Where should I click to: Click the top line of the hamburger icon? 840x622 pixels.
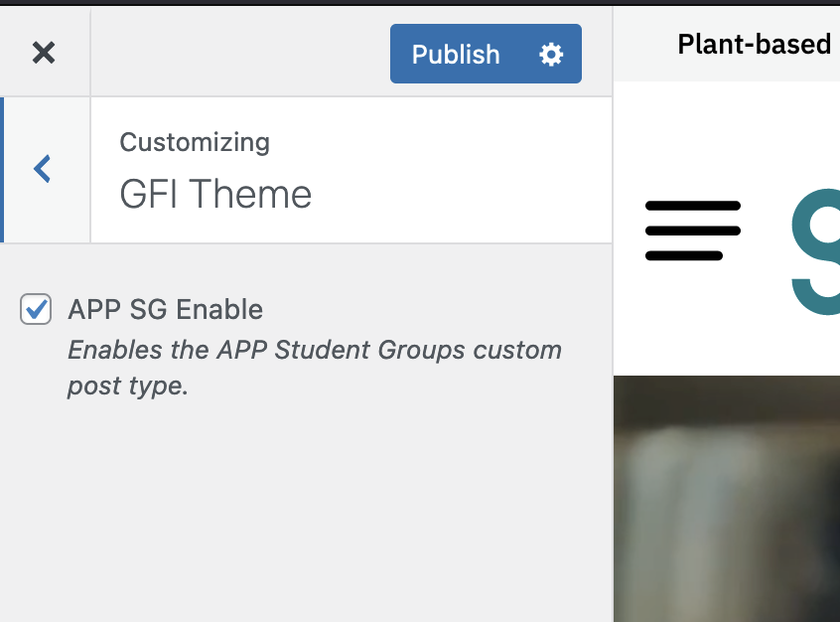[x=692, y=206]
